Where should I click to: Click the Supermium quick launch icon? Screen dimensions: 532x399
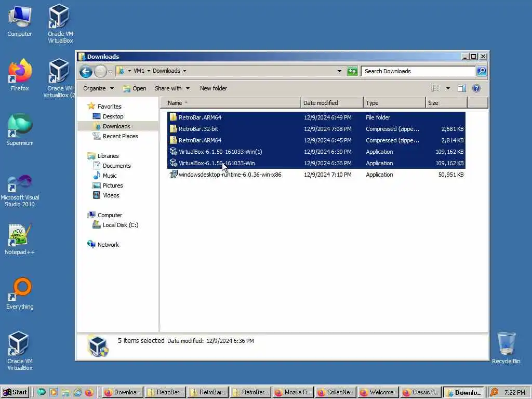coord(42,392)
